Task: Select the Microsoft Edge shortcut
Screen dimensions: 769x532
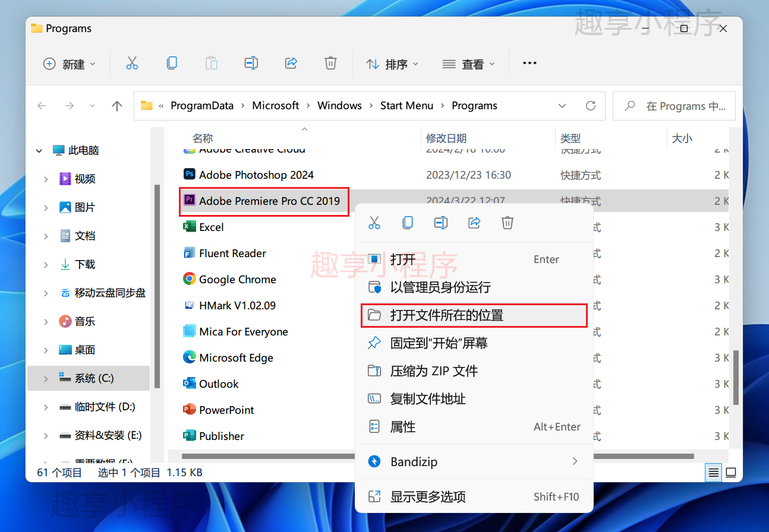Action: pyautogui.click(x=236, y=357)
